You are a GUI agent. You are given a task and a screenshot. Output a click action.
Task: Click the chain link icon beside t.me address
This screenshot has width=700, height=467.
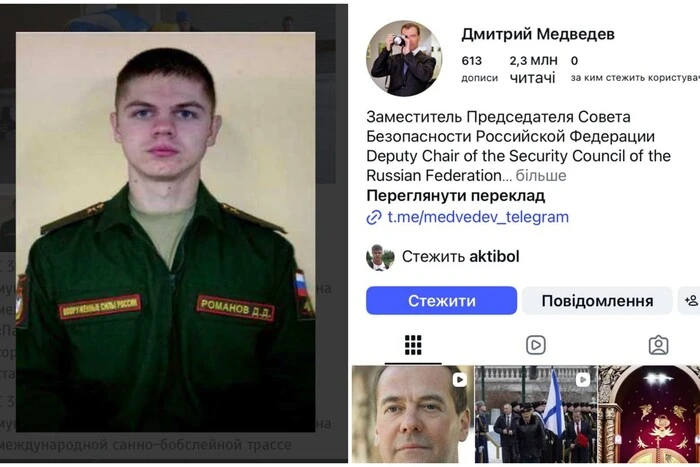(374, 217)
